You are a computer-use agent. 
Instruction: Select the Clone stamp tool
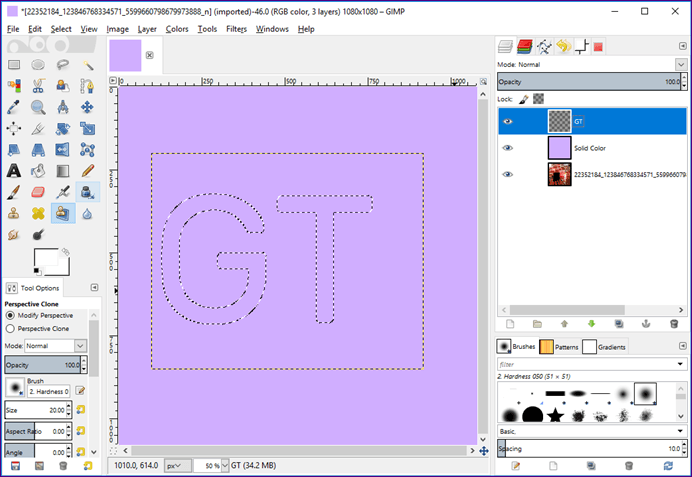[14, 214]
